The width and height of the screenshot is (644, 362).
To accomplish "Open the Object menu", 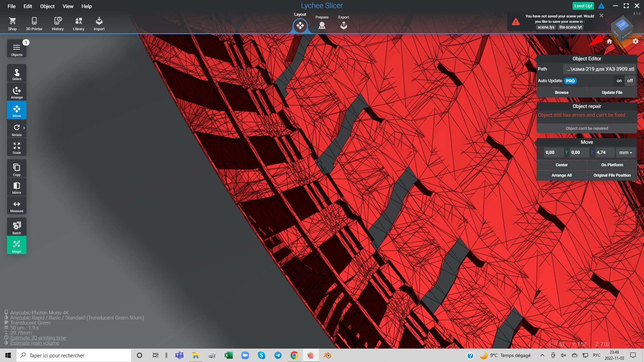I will pyautogui.click(x=47, y=6).
